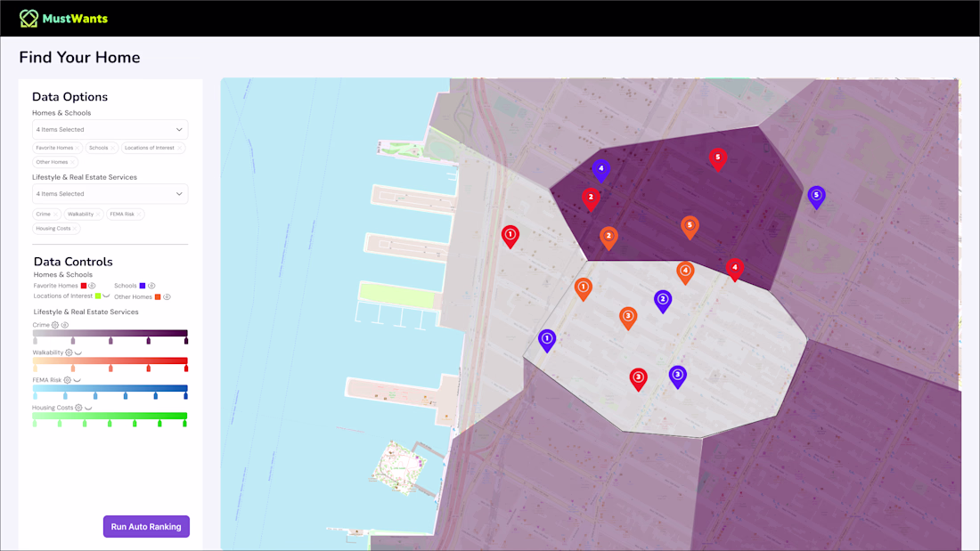Click the green Locations of Interest swatch
Screen dimensions: 980x551
(98, 296)
